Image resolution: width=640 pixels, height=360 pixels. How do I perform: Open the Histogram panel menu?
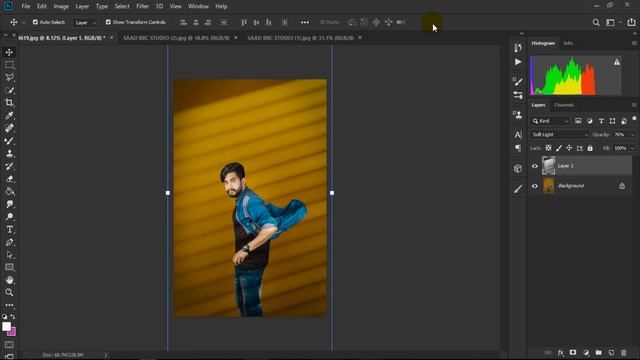[634, 43]
